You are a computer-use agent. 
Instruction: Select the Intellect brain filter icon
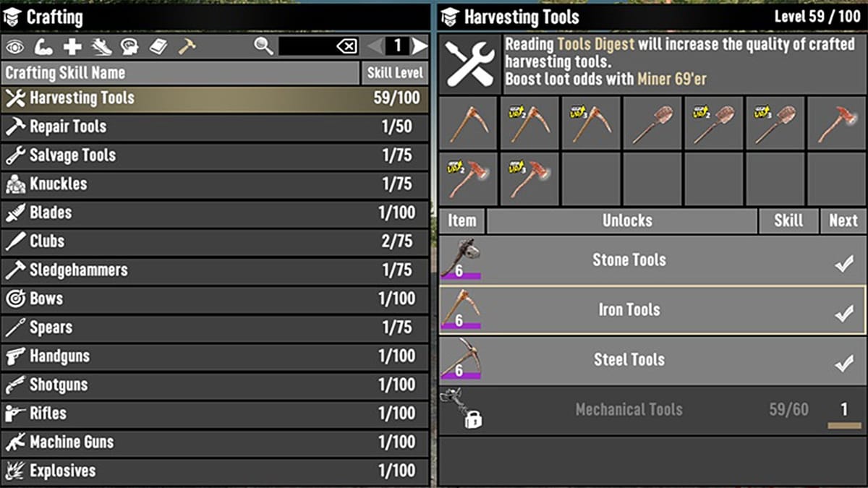pyautogui.click(x=128, y=46)
